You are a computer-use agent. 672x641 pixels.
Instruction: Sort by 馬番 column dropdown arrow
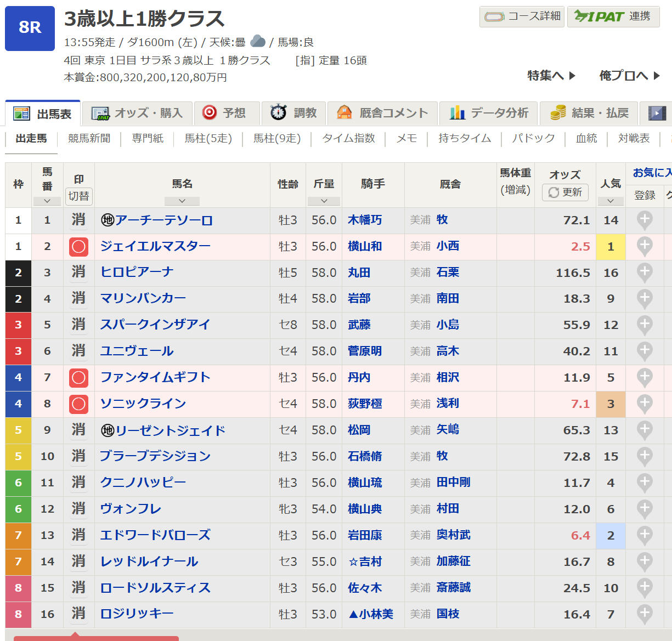(x=47, y=201)
